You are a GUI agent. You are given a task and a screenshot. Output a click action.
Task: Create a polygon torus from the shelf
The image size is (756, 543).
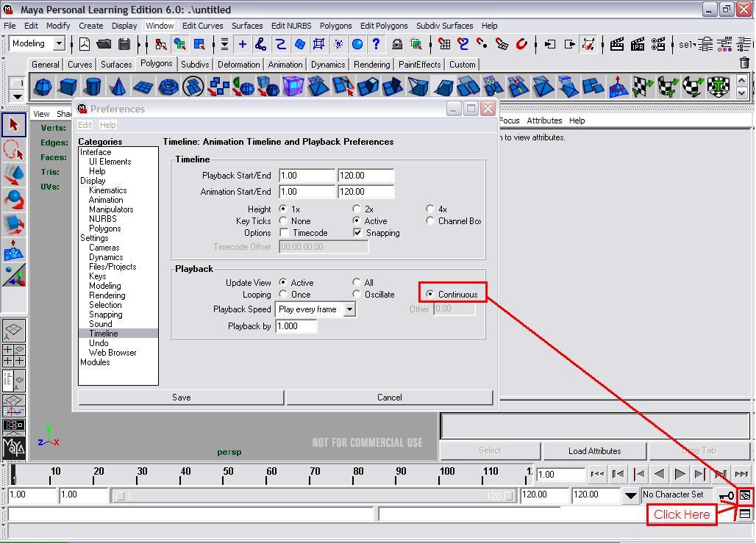click(168, 87)
